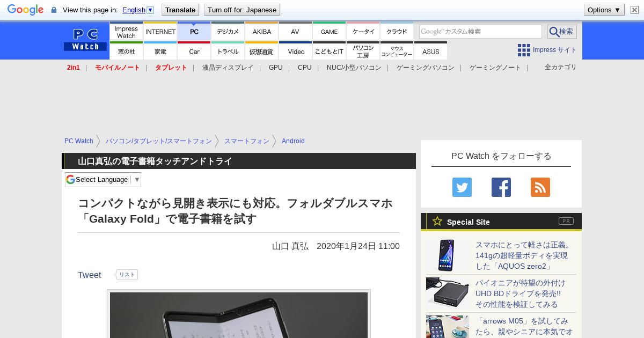Click the ゲーミングノート category link
The height and width of the screenshot is (338, 644).
click(x=495, y=68)
